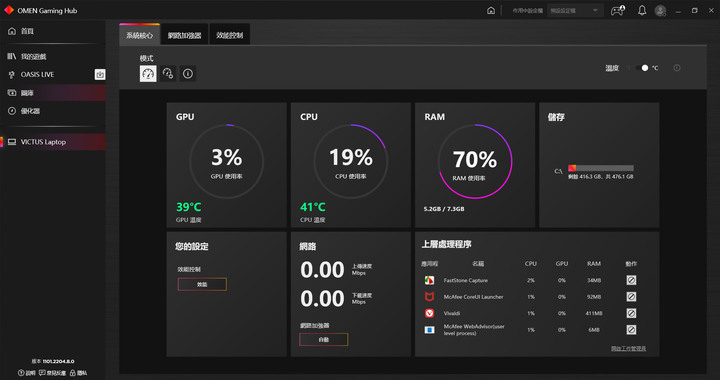Click the Vivaldi app icon

tap(429, 313)
